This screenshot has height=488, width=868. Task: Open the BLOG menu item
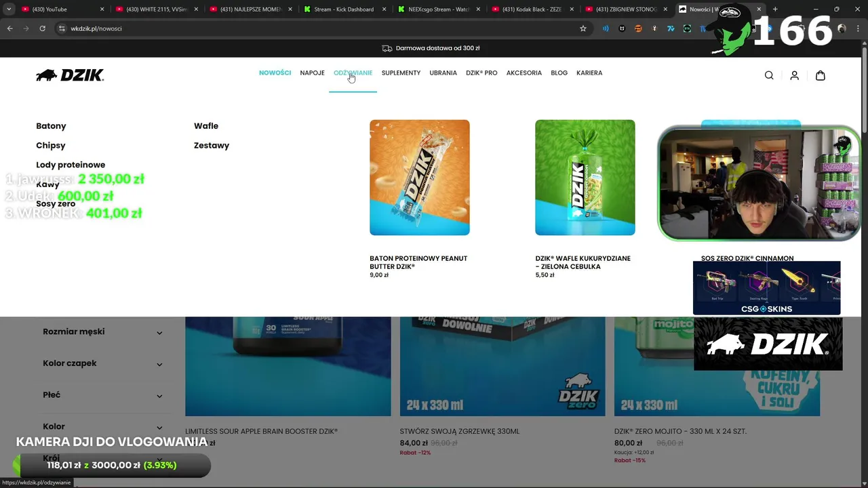click(559, 73)
